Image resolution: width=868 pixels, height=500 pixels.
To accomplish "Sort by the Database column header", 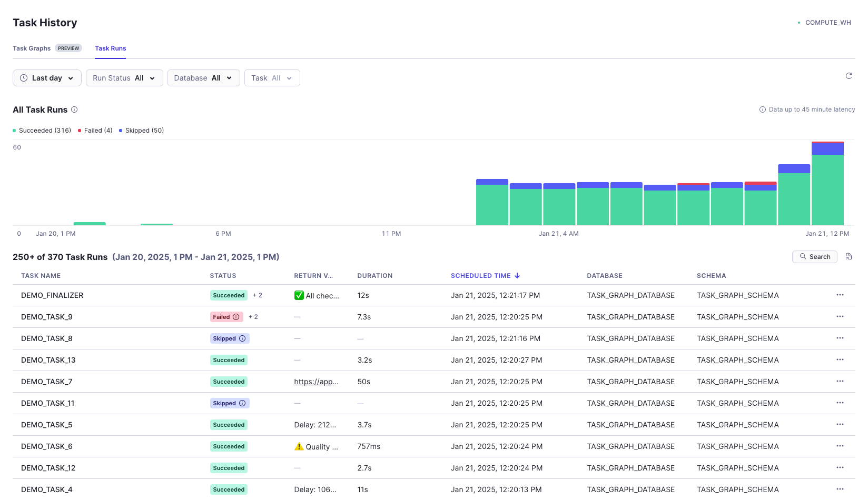I will coord(605,276).
